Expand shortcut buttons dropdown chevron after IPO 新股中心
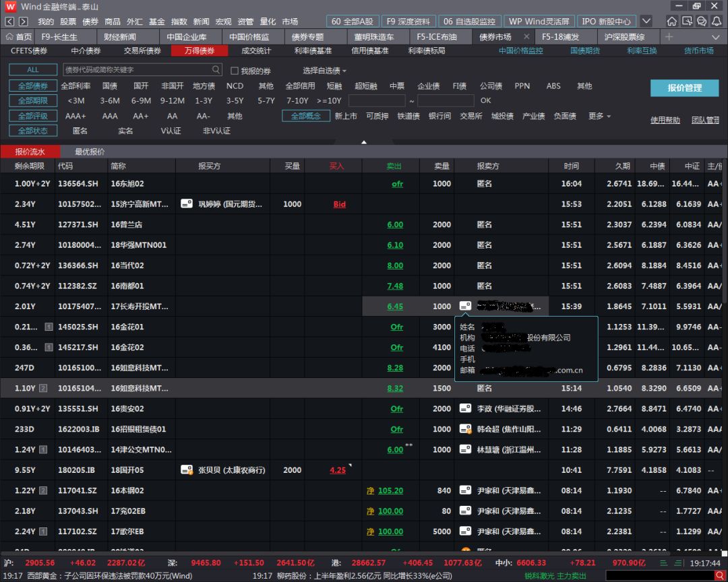 (646, 22)
